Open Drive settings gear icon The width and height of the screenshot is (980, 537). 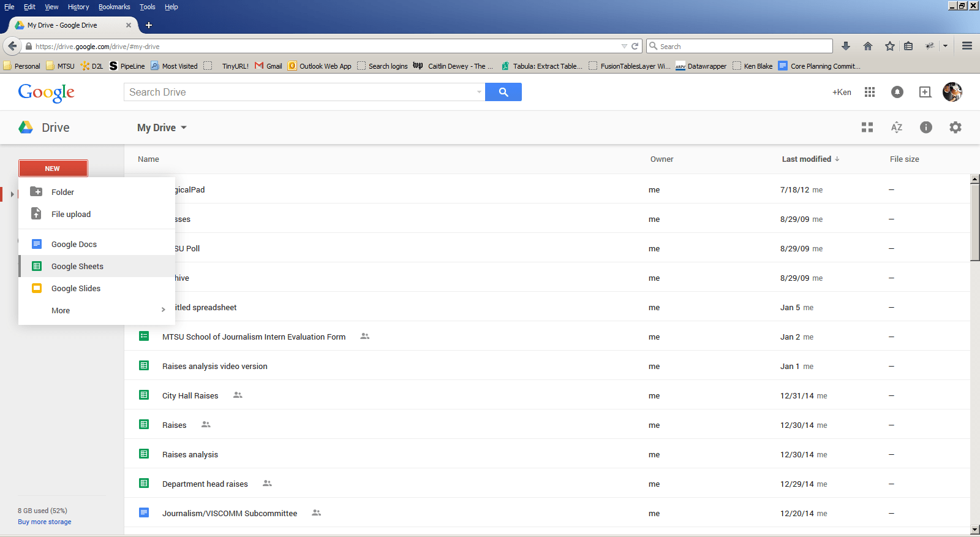coord(956,128)
